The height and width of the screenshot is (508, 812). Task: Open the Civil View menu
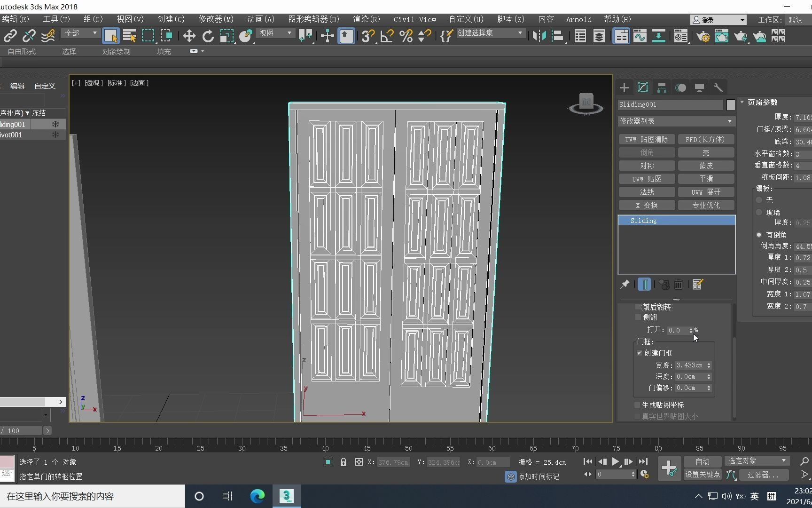(414, 19)
